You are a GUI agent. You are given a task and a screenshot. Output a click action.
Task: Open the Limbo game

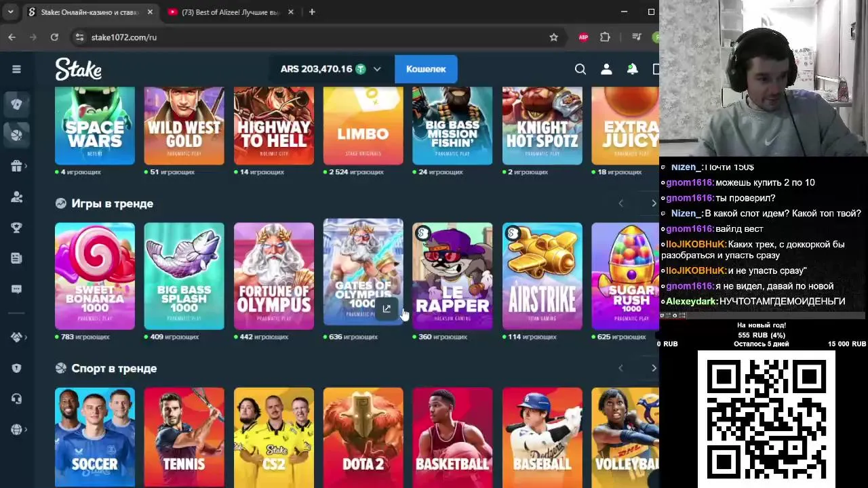coord(363,125)
